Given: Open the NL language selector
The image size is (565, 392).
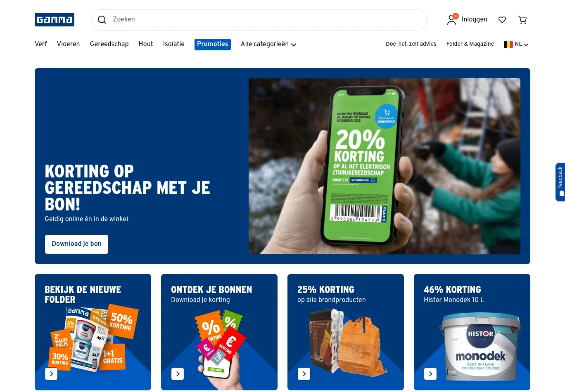Looking at the screenshot, I should coord(516,44).
